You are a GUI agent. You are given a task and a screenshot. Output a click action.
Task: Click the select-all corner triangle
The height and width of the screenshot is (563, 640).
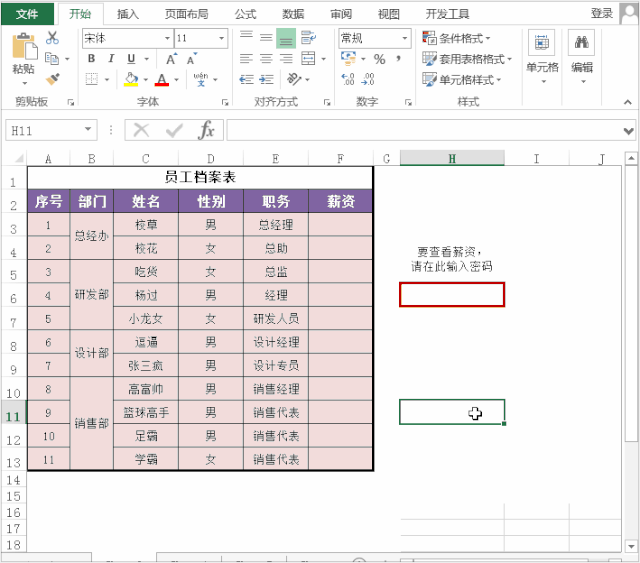tap(18, 158)
